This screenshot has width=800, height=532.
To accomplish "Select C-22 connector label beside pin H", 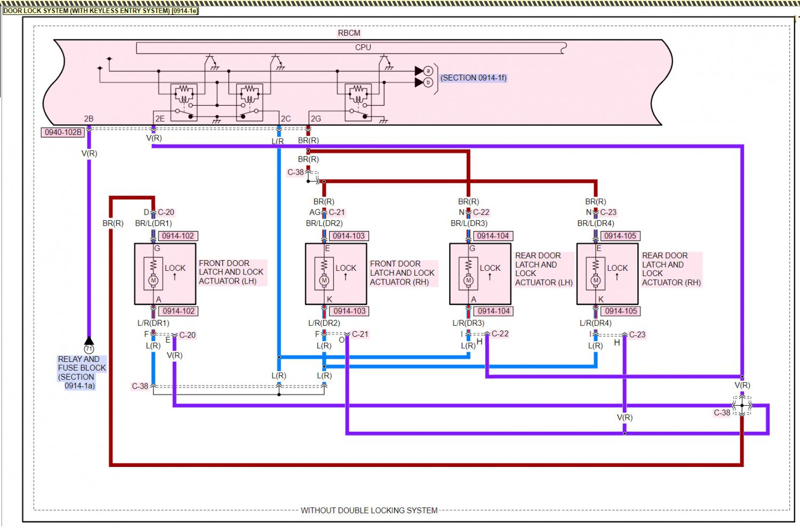I will pos(500,334).
